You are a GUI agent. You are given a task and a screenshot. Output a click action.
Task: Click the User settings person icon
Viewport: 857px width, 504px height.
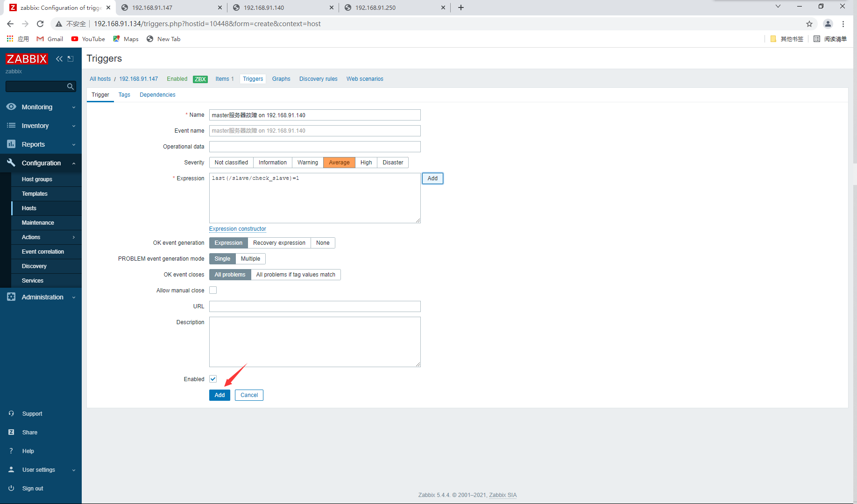11,470
